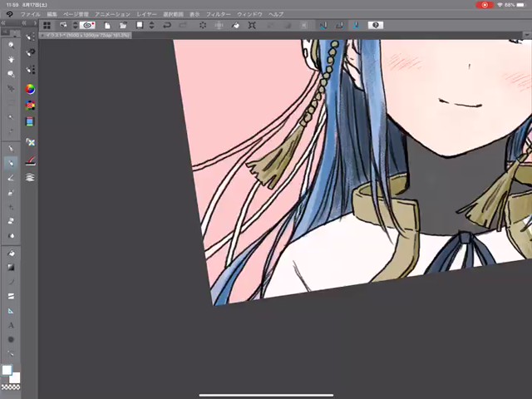Screen dimensions: 532x399
Task: Select the main drawing color swatch
Action: (7, 370)
